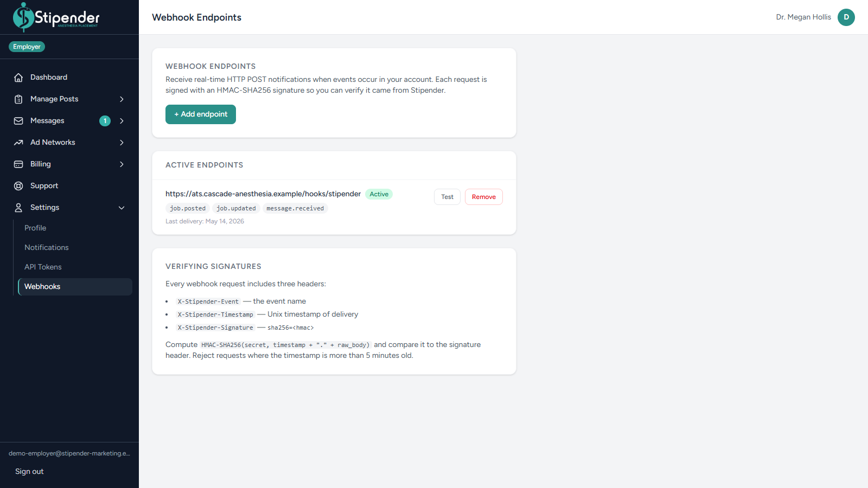Expand the Messages submenu chevron

[122, 121]
